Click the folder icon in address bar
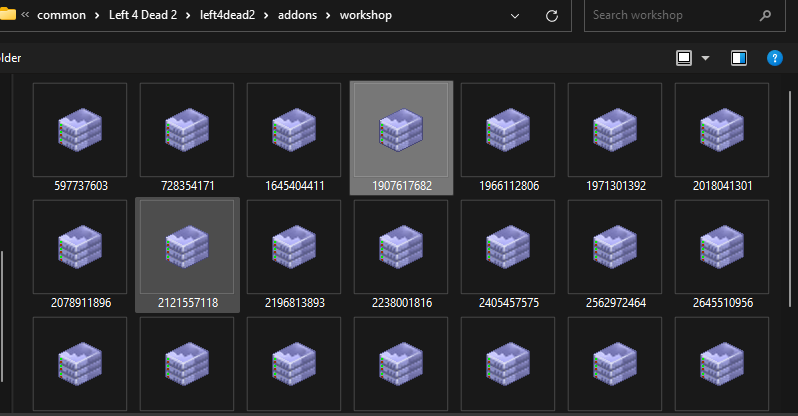Screen dimensions: 798x416 point(7,14)
